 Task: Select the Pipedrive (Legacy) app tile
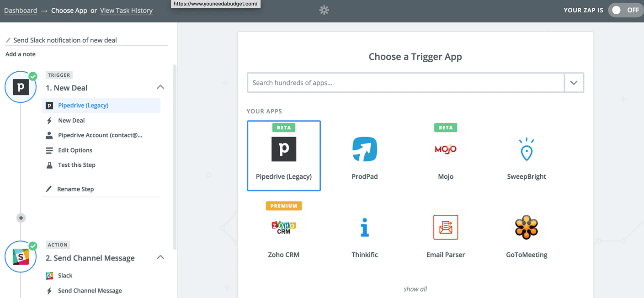pyautogui.click(x=284, y=156)
